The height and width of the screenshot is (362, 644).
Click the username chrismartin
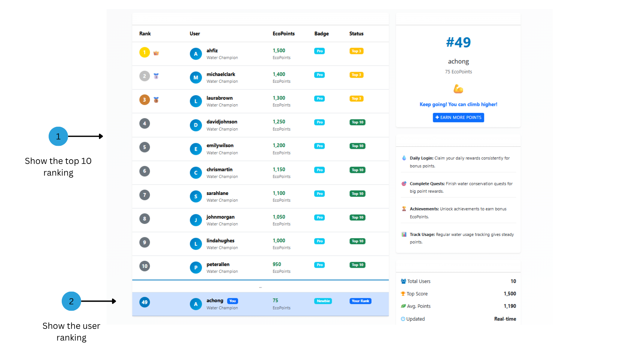(x=219, y=169)
